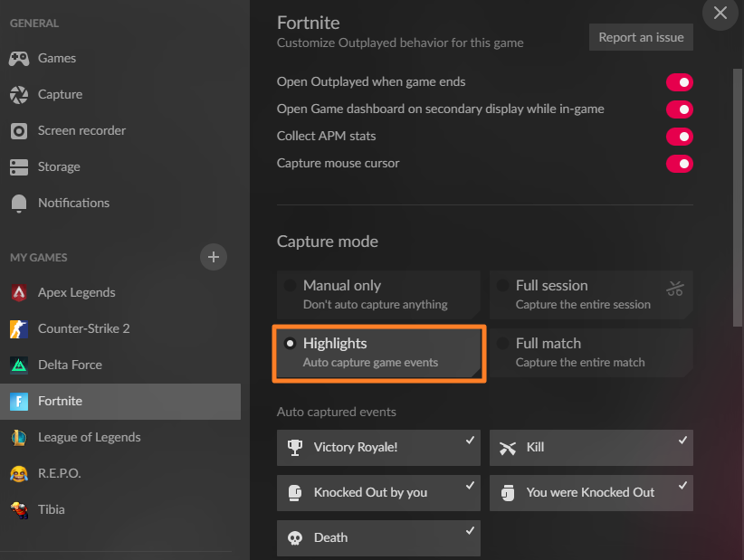Click the Death skull icon

[x=295, y=538]
